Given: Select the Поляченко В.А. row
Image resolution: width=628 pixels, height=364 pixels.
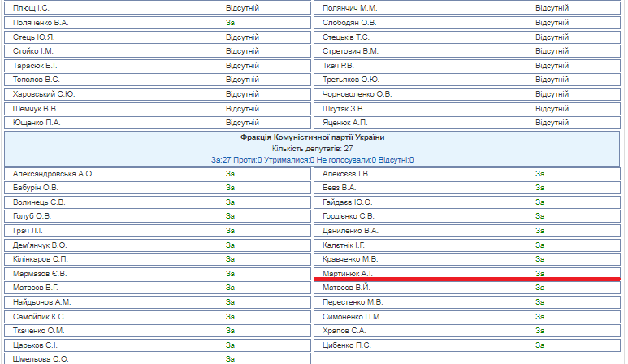Looking at the screenshot, I should coord(41,23).
